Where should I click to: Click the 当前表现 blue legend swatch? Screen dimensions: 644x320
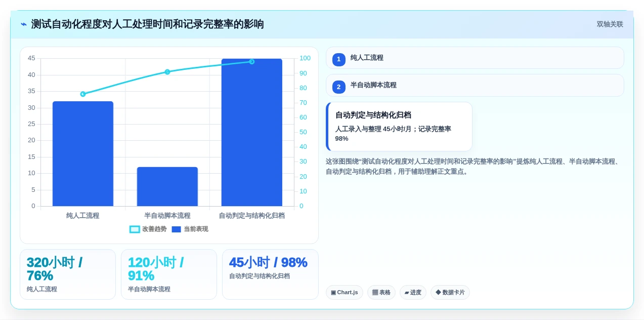[x=176, y=229]
